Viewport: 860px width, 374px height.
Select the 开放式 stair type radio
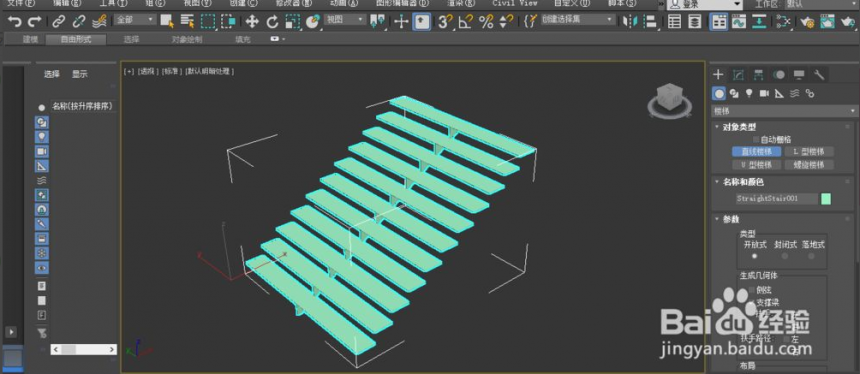coord(755,256)
